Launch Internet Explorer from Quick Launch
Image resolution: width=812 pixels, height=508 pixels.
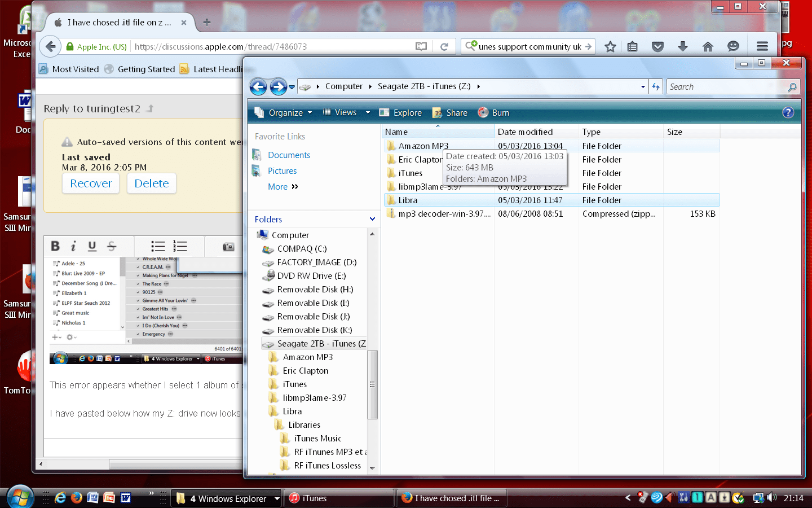pyautogui.click(x=60, y=498)
